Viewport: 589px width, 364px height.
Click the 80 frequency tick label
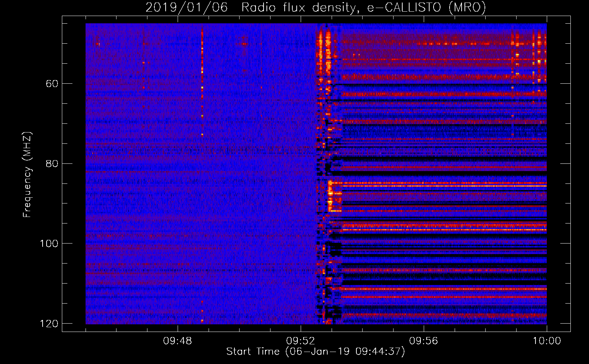[x=52, y=163]
